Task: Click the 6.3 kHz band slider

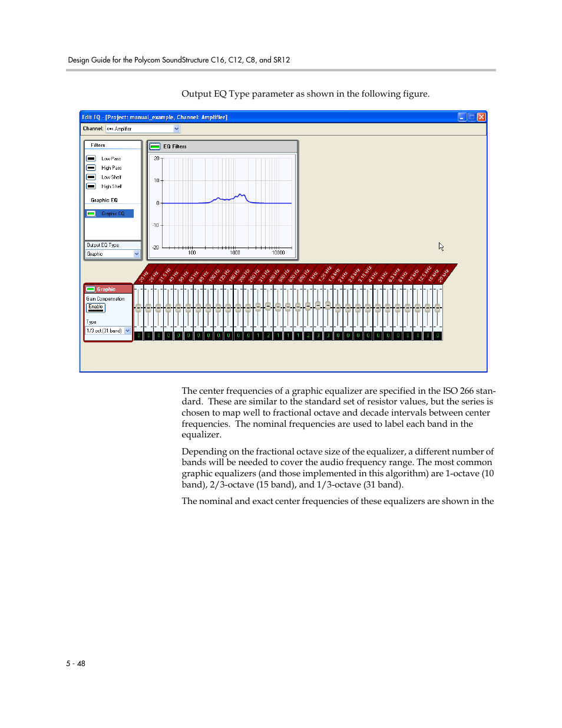Action: 388,307
